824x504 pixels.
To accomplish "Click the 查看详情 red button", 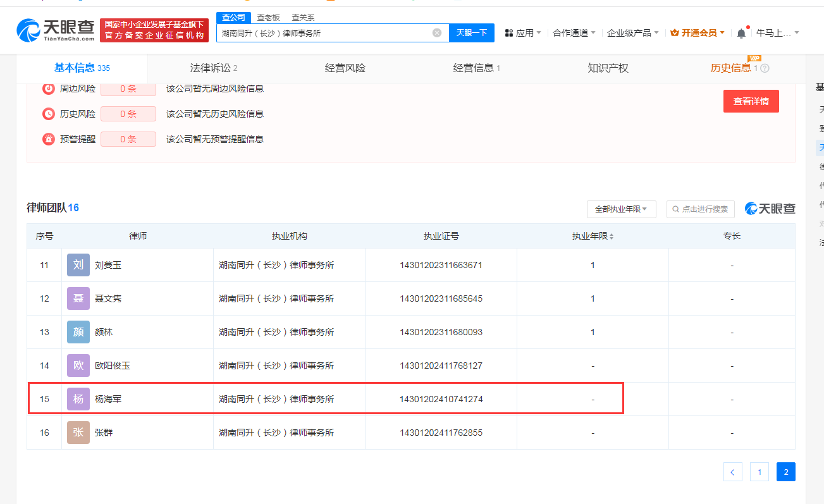I will 751,101.
